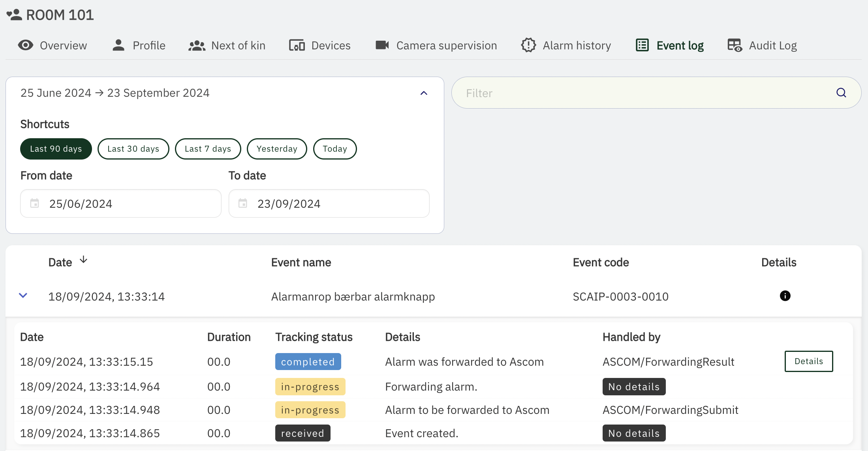
Task: Click 'Alarm was forwarded to Ascom' detail text
Action: [464, 362]
